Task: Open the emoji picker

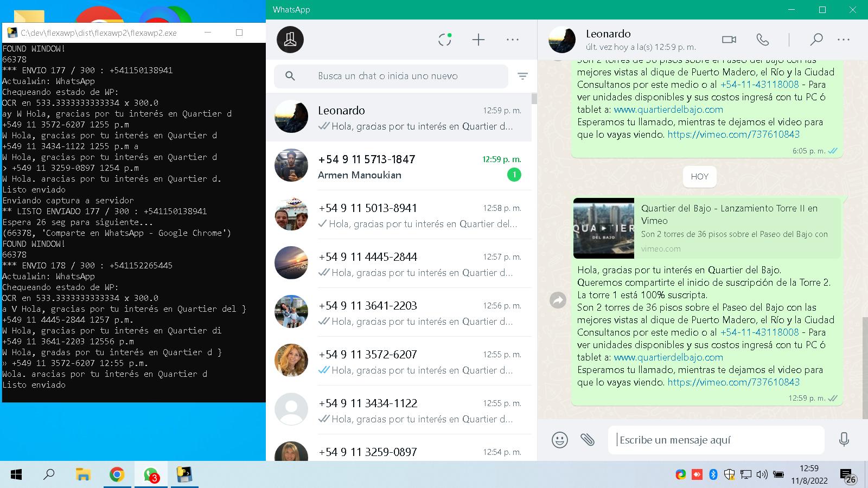Action: pyautogui.click(x=560, y=440)
